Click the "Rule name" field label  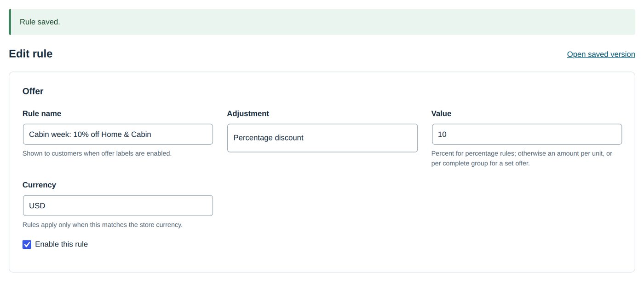(x=42, y=113)
